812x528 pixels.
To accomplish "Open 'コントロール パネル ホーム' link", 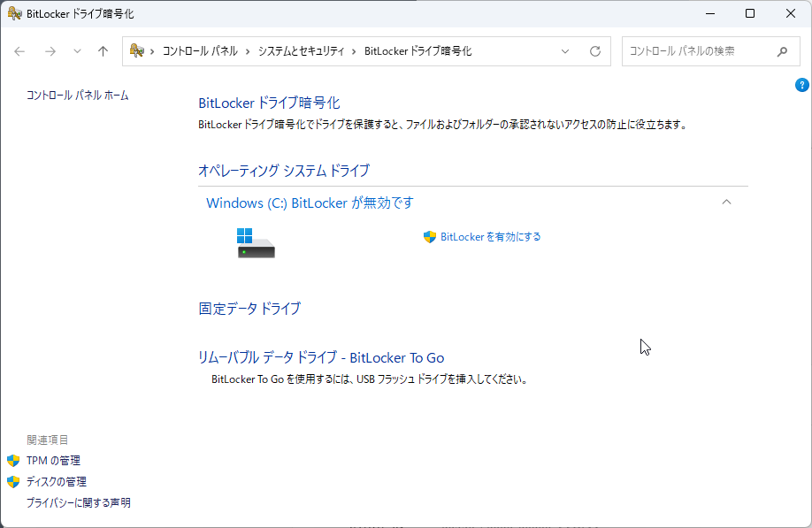I will [78, 95].
